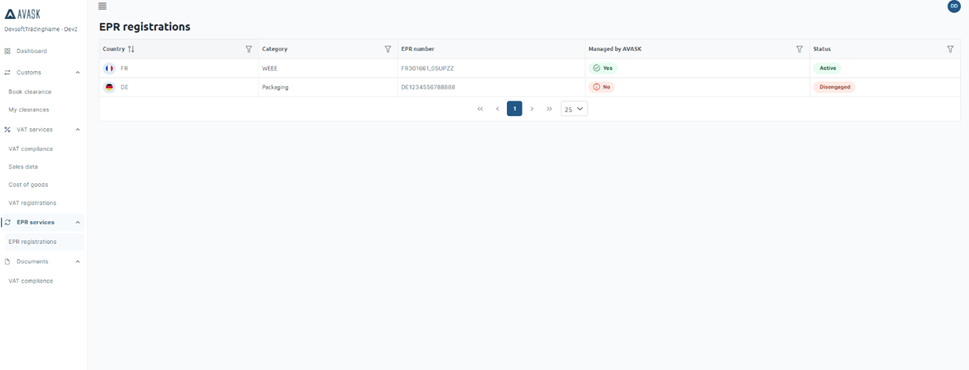Click the AVASK logo
This screenshot has width=969, height=370.
[x=22, y=14]
